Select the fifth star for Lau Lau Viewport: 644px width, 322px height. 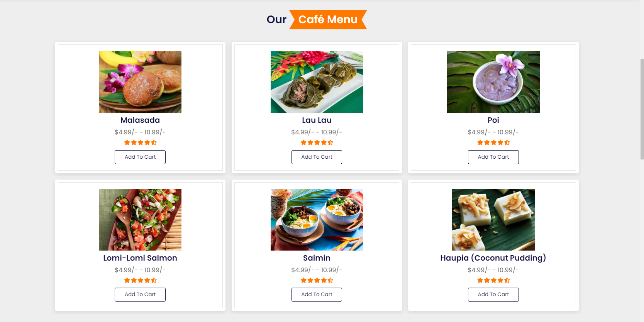330,142
